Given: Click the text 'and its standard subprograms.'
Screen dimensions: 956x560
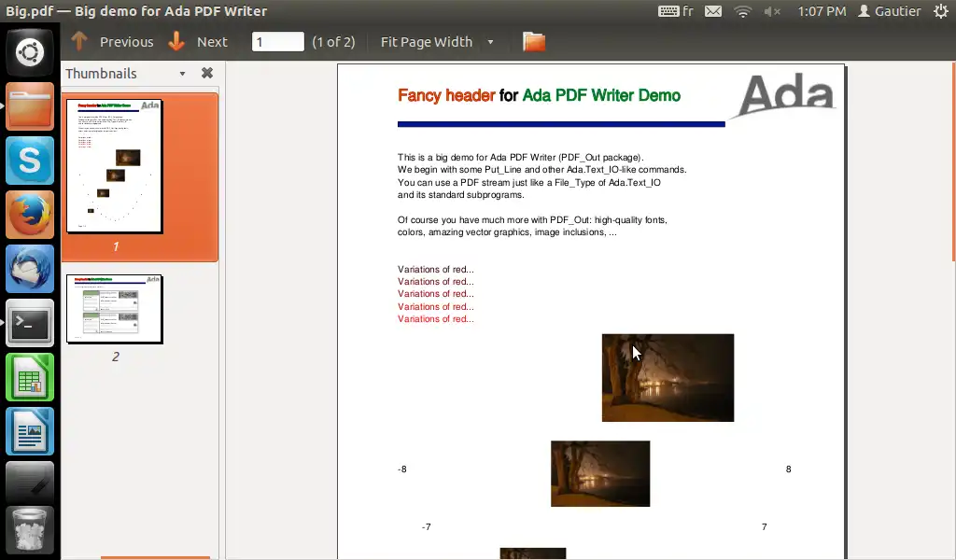Looking at the screenshot, I should [461, 195].
